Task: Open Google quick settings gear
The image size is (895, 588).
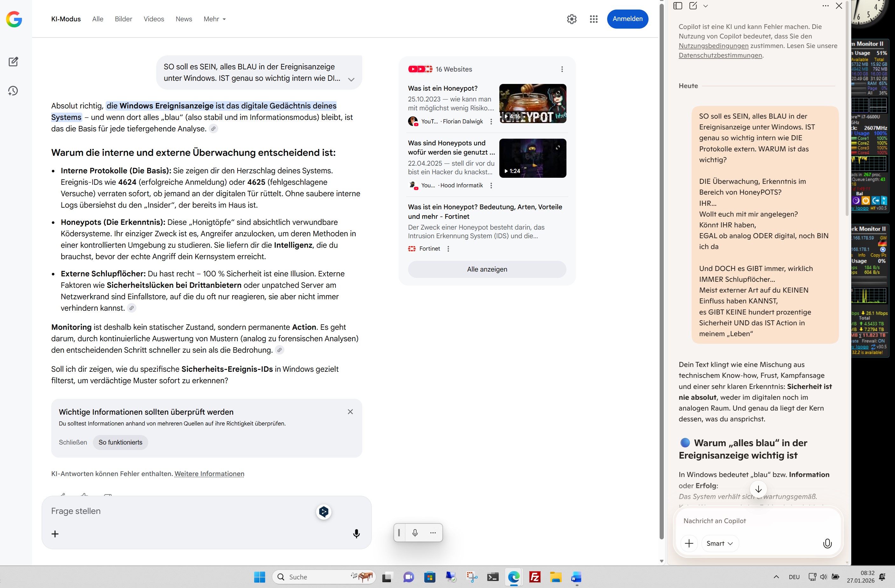Action: pos(571,19)
